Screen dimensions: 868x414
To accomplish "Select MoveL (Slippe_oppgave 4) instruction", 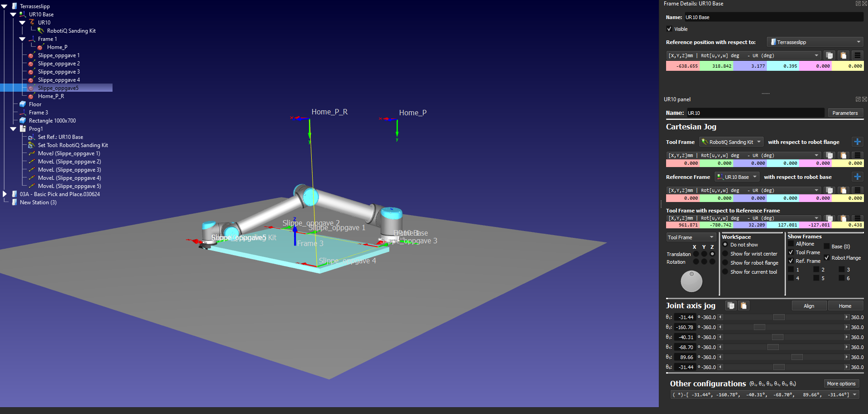I will (69, 178).
